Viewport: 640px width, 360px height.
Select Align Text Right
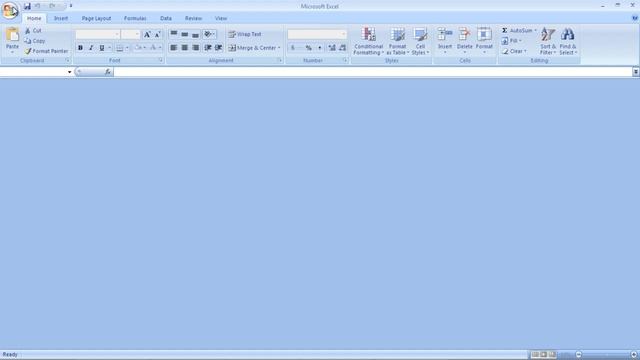coord(196,48)
